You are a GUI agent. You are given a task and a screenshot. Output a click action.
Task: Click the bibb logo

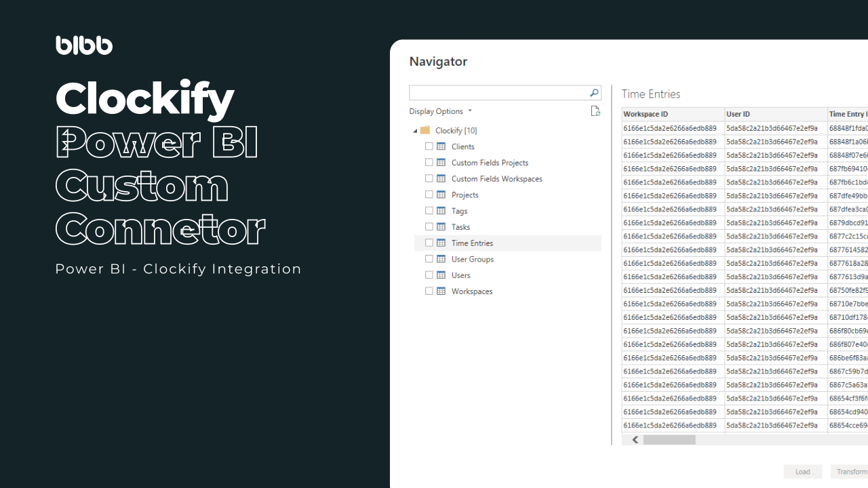(x=84, y=45)
